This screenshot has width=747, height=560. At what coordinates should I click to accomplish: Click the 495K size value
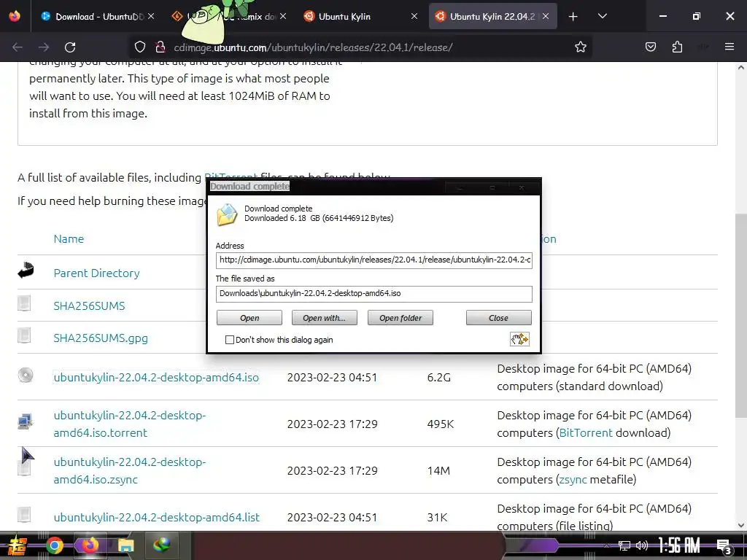click(x=440, y=424)
